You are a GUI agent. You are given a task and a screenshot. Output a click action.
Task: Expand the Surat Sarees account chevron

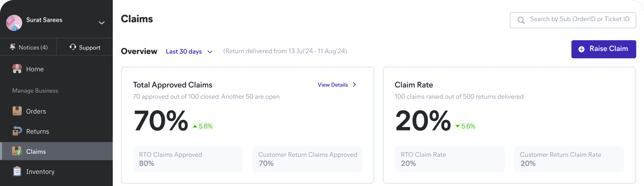click(101, 23)
